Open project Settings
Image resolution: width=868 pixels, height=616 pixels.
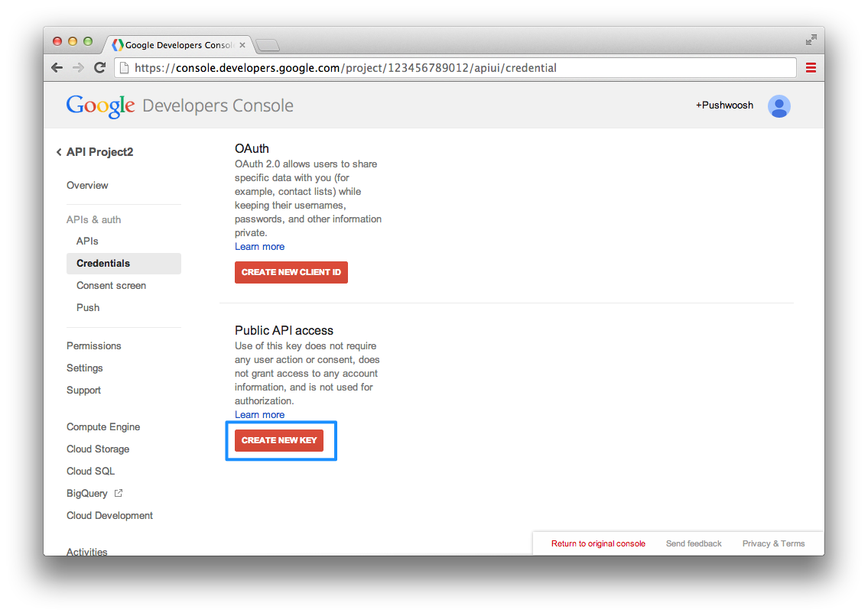(85, 368)
